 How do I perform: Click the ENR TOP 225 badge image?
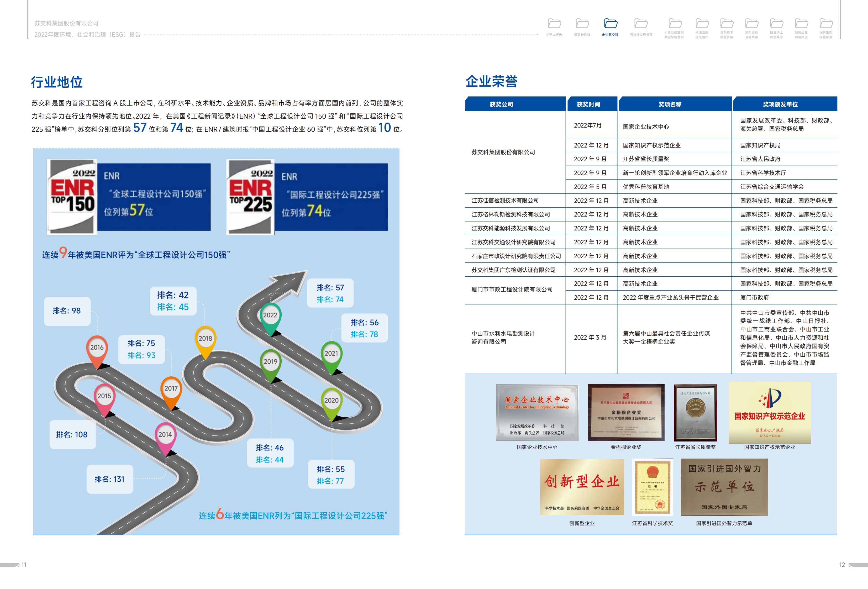pyautogui.click(x=250, y=197)
